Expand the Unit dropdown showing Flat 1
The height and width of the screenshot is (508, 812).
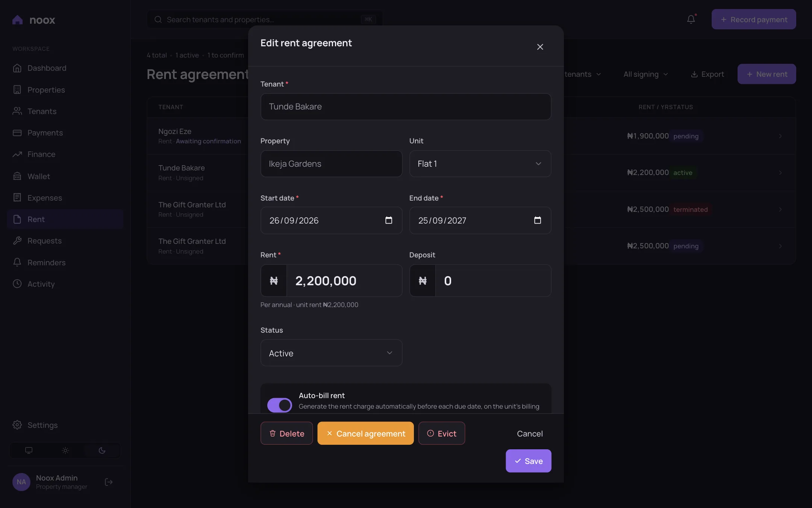[480, 164]
